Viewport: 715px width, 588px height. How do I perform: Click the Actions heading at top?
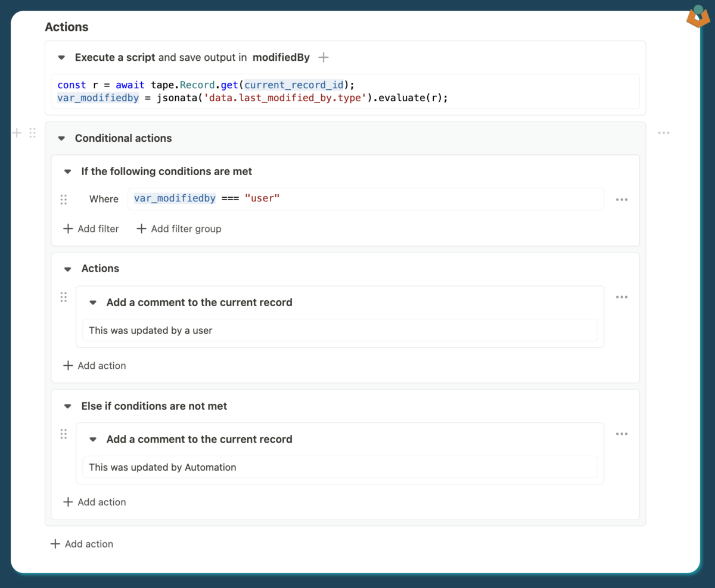coord(67,27)
